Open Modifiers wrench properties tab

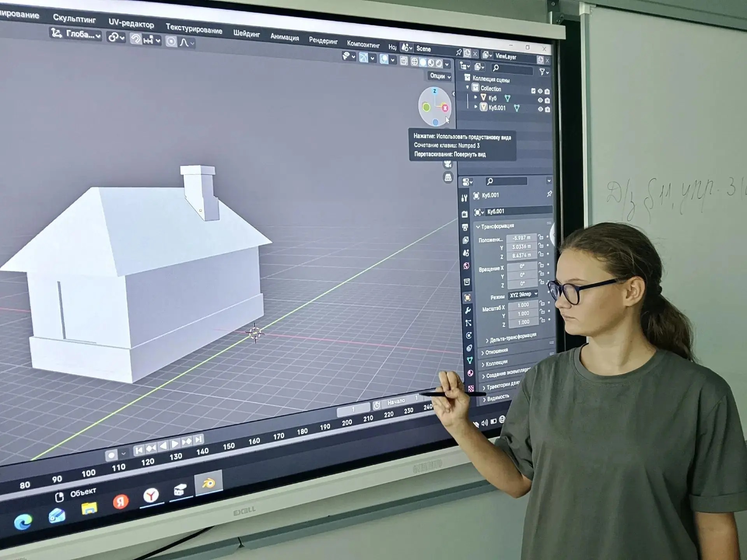(x=468, y=310)
